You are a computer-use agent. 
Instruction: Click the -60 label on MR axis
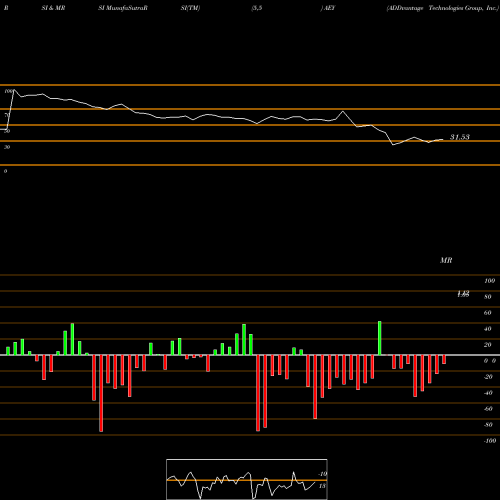pyautogui.click(x=488, y=409)
